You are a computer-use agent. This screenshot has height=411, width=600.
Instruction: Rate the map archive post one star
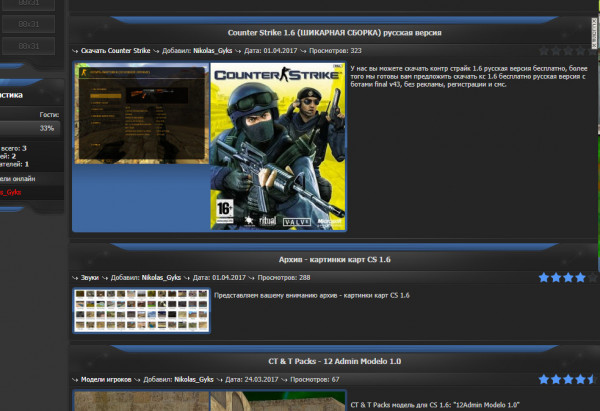pyautogui.click(x=543, y=277)
